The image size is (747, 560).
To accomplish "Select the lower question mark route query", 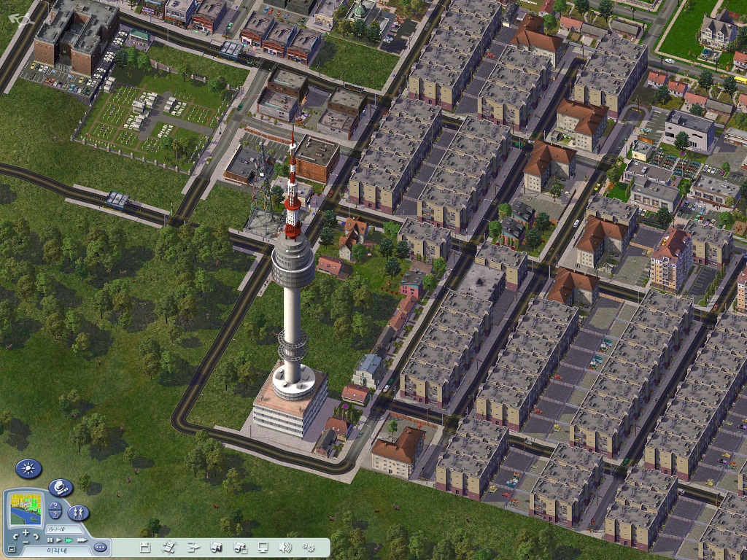I will [x=55, y=514].
